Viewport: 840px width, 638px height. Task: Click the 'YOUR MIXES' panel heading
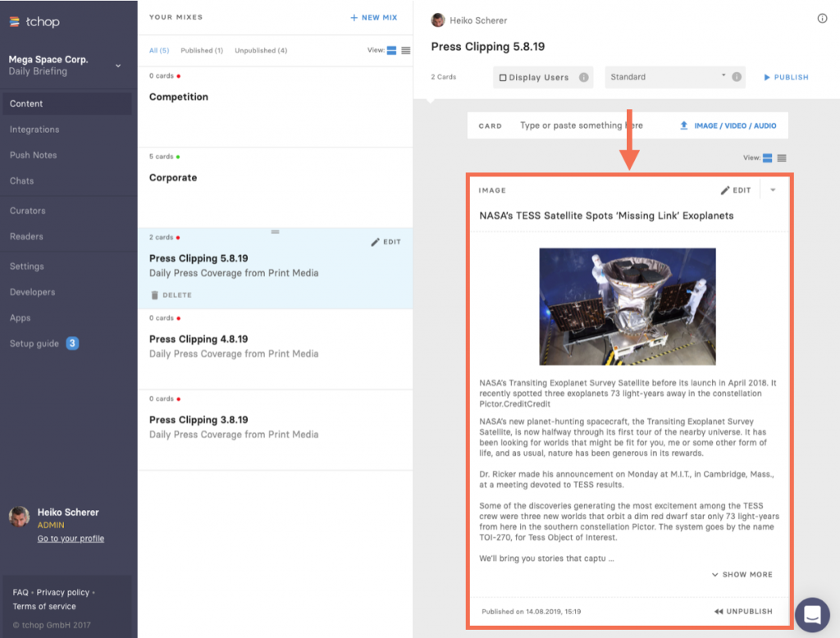176,17
